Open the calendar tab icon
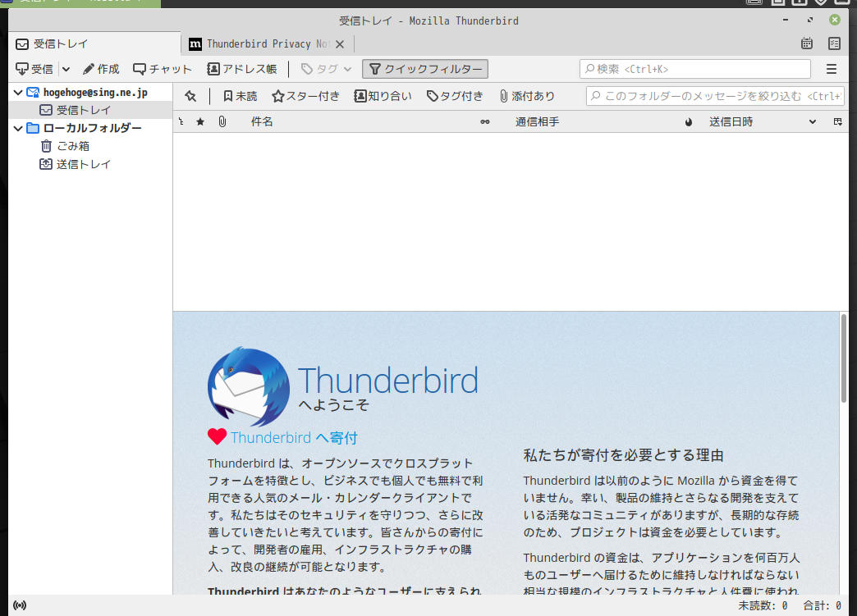The height and width of the screenshot is (616, 857). pyautogui.click(x=807, y=43)
